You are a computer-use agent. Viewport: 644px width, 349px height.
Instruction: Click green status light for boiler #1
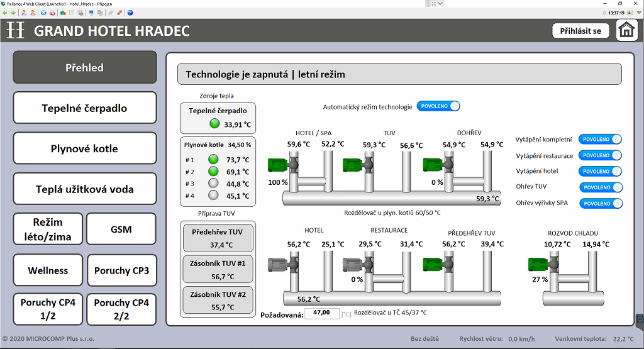pos(214,160)
